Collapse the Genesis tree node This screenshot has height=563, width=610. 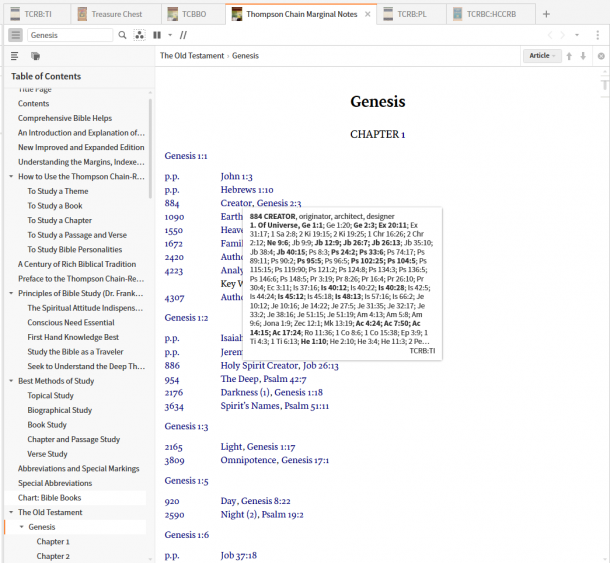[22, 526]
